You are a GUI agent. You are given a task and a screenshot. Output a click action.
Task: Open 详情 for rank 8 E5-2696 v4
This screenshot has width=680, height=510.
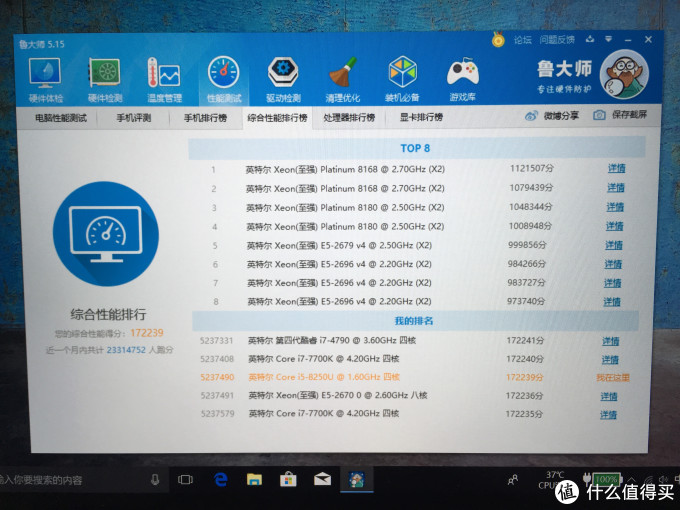611,301
